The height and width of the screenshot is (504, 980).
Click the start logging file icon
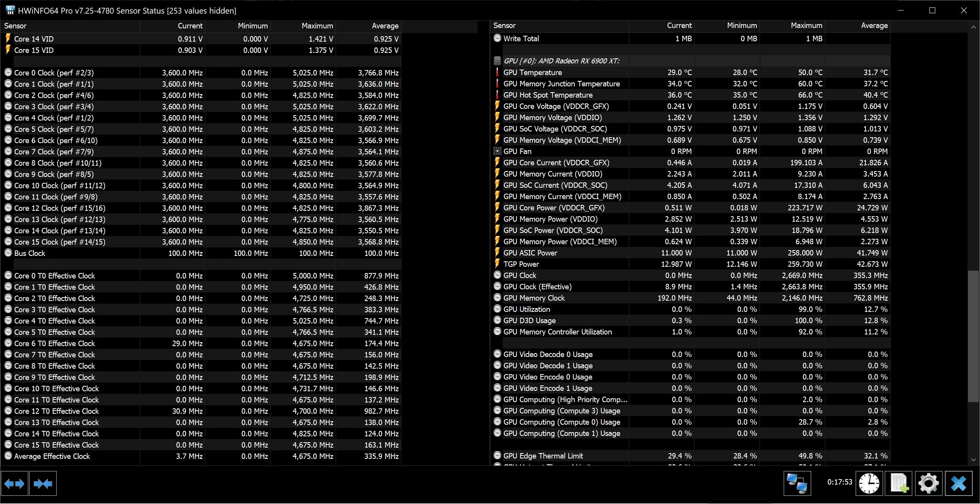tap(899, 483)
